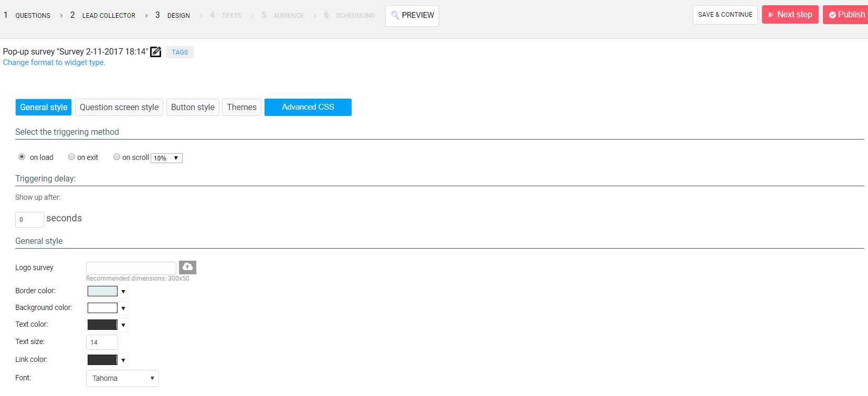Open the scroll percentage dropdown

[166, 158]
